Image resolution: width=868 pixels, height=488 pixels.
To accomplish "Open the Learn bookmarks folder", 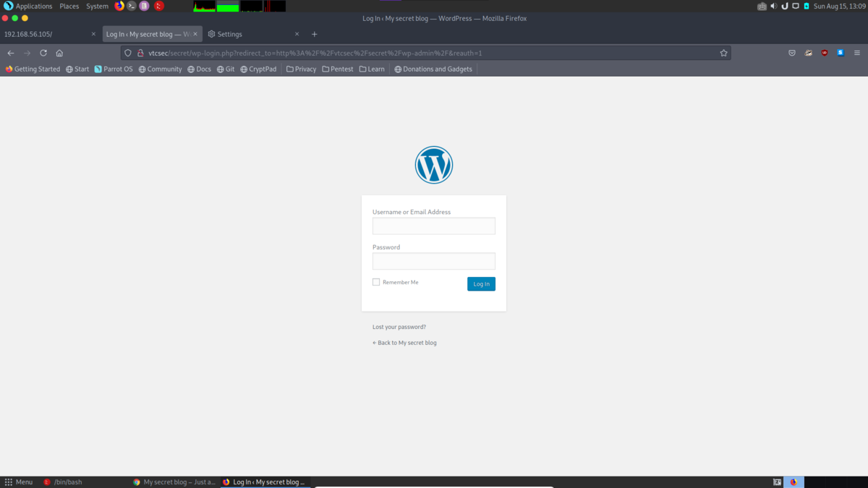I will click(x=372, y=69).
